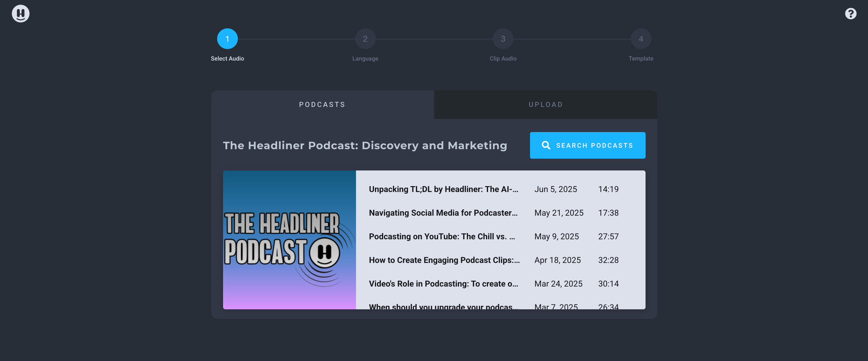Select episode Navigating Social Media for Podcasters
The height and width of the screenshot is (361, 868).
(443, 213)
